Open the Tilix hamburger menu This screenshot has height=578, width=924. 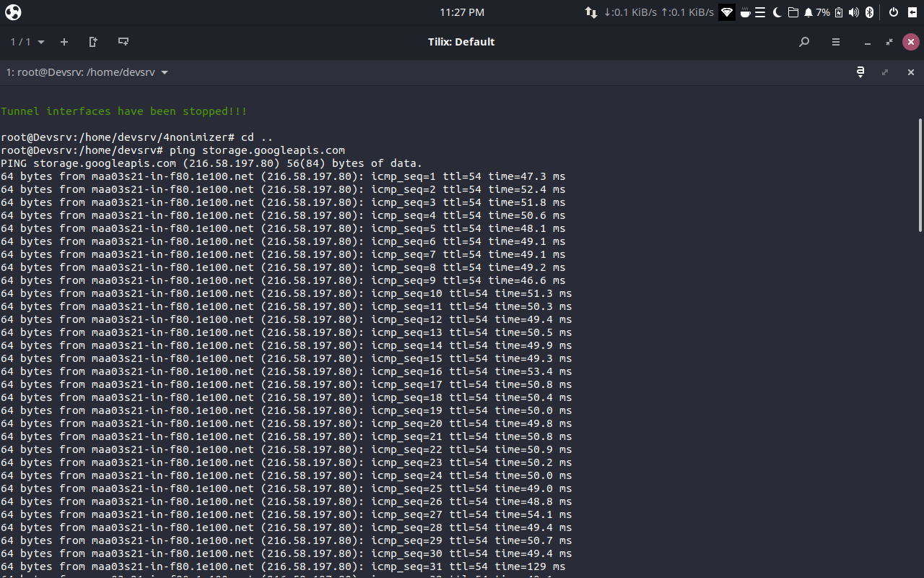[x=835, y=42]
